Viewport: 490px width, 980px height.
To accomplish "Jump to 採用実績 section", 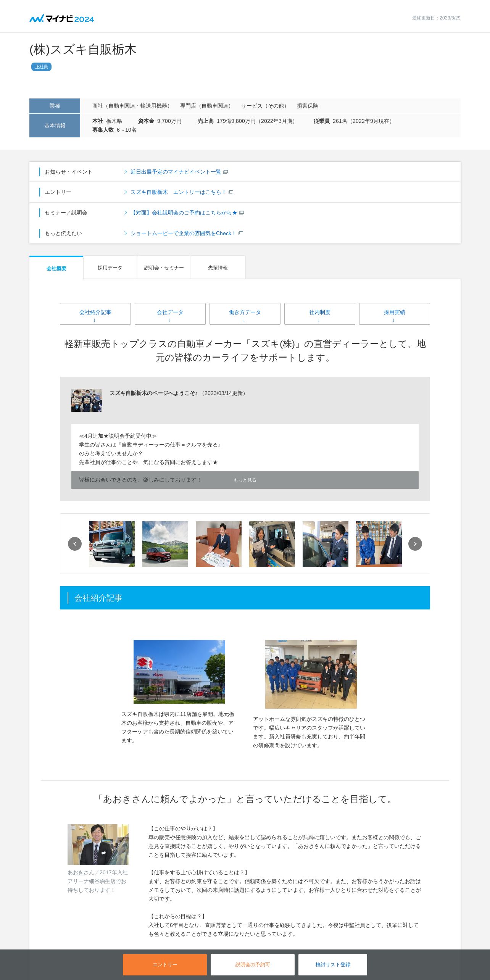I will click(395, 314).
